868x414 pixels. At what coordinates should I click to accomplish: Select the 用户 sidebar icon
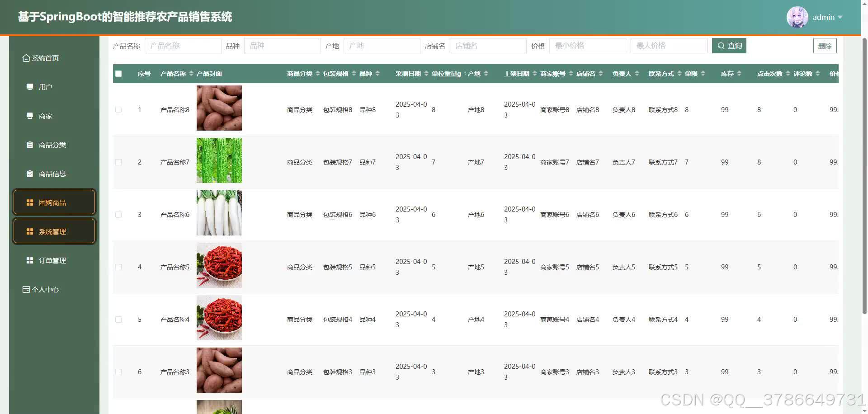pyautogui.click(x=30, y=86)
